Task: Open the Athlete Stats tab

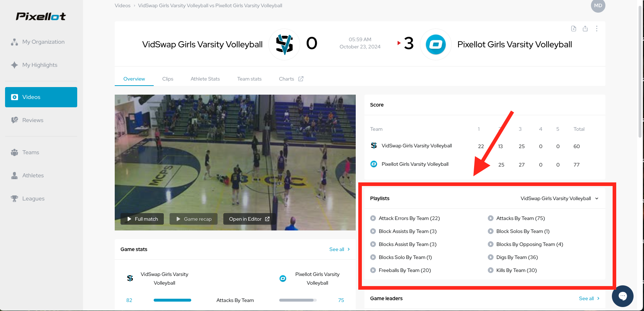Action: pyautogui.click(x=205, y=79)
